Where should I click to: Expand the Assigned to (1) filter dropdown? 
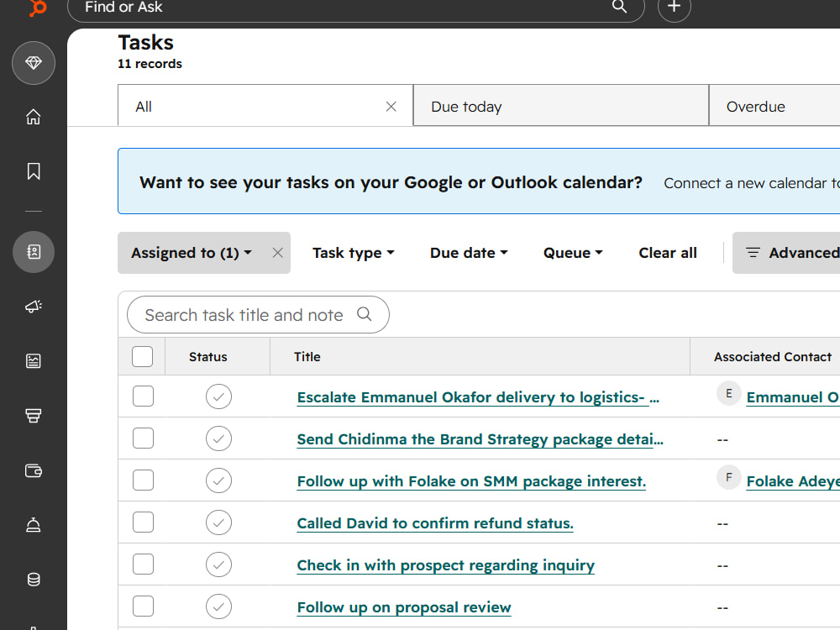(x=192, y=253)
